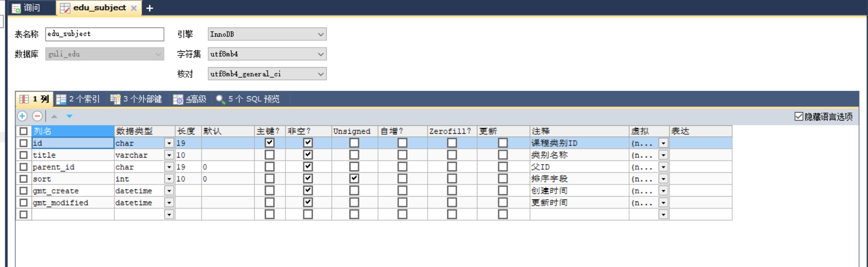Open data type dropdown for id row
This screenshot has width=868, height=267.
[169, 143]
